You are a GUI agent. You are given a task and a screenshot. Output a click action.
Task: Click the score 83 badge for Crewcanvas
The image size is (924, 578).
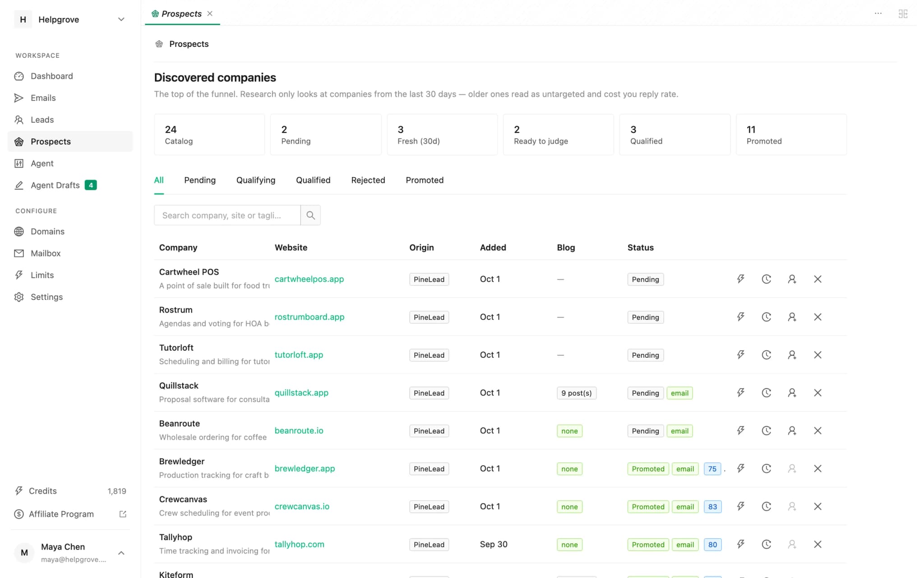[x=712, y=507]
